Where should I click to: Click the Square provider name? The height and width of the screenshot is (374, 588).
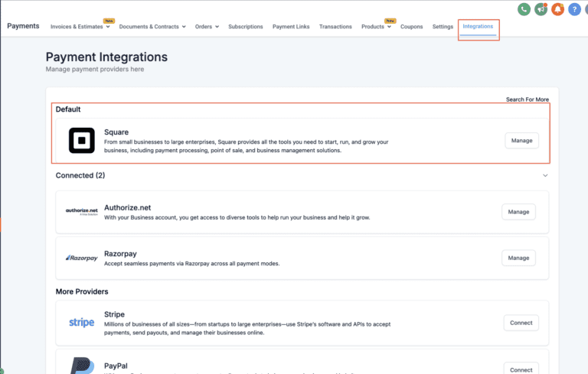pyautogui.click(x=116, y=132)
